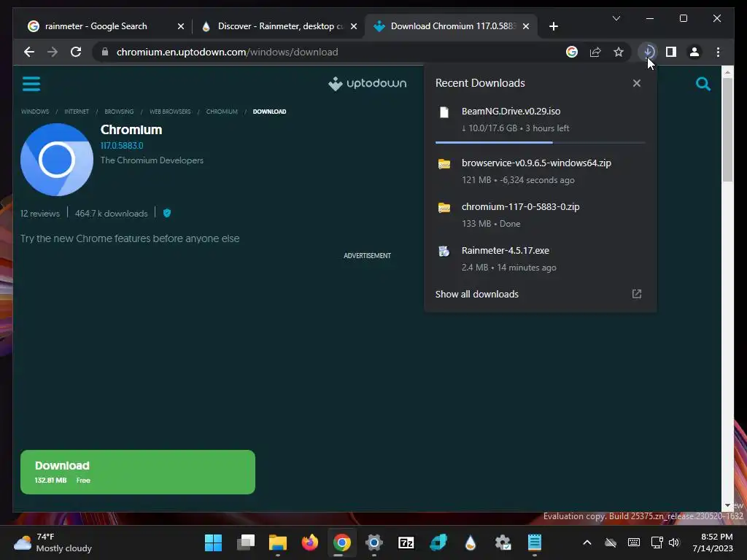This screenshot has width=747, height=560.
Task: Open browservice-v0.9.6.5-windows64.zip download entry
Action: coord(541,171)
